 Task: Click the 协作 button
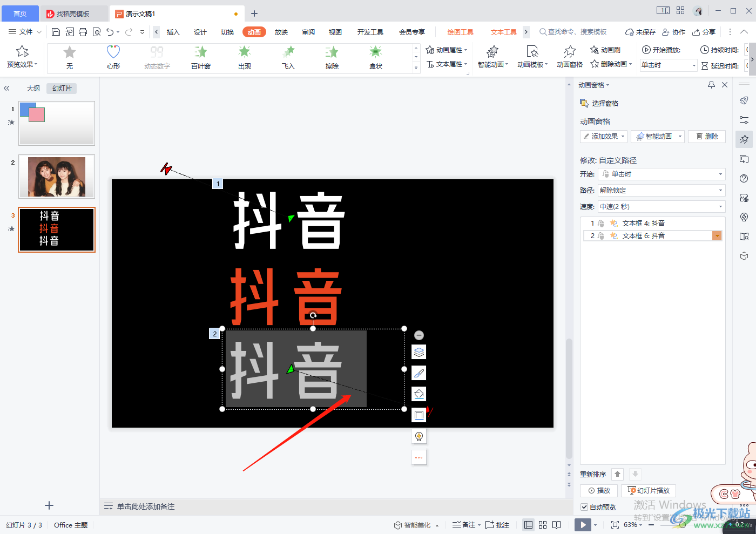coord(673,32)
